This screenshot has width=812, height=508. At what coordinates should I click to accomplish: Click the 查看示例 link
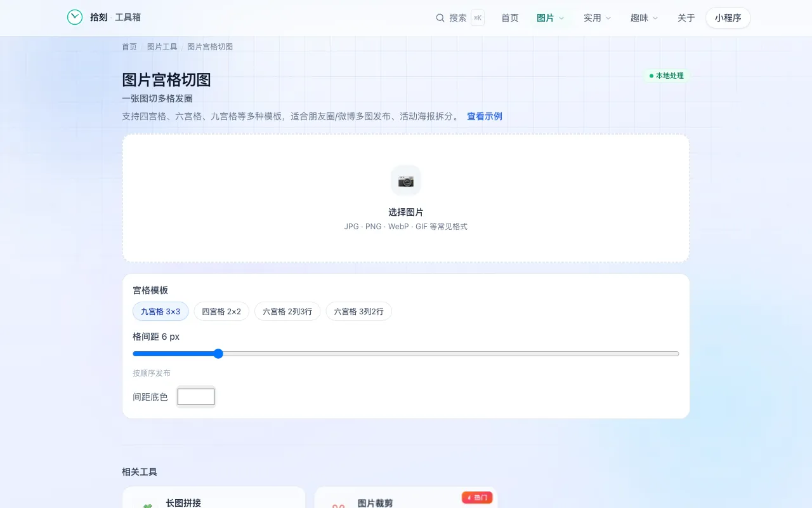point(485,116)
